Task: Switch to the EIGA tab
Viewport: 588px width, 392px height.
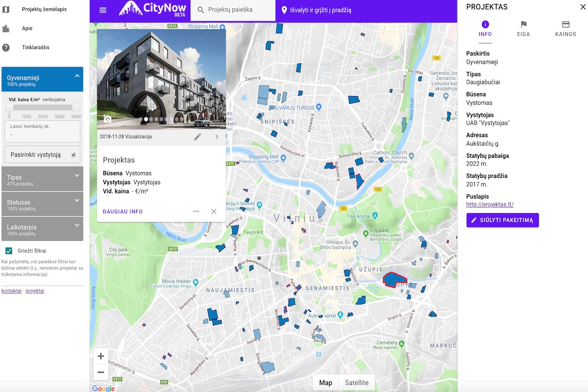Action: [x=523, y=29]
